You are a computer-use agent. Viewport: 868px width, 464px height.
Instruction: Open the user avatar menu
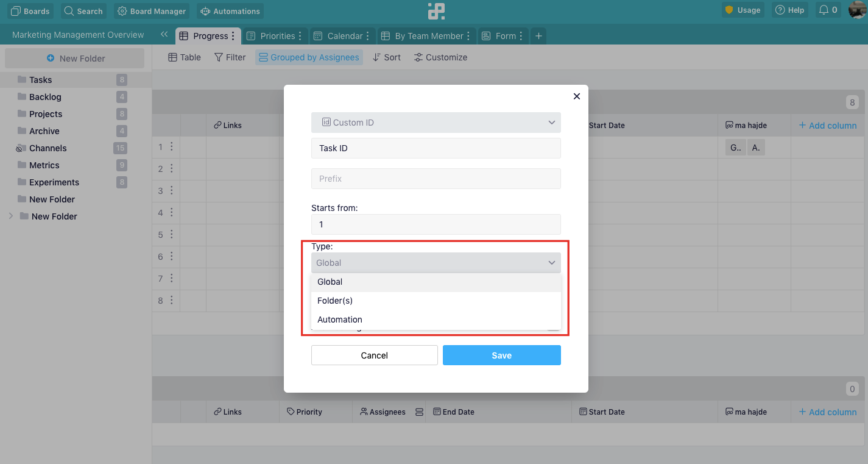click(857, 10)
